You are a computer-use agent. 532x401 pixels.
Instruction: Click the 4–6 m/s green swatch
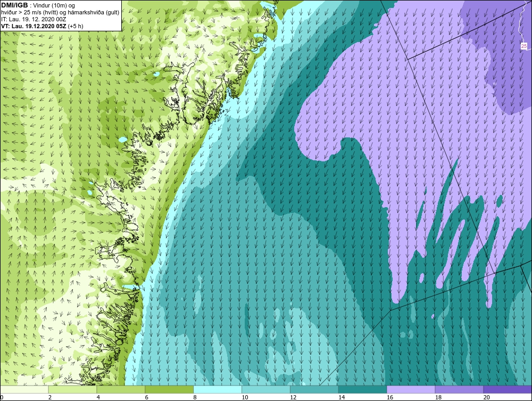pos(121,389)
